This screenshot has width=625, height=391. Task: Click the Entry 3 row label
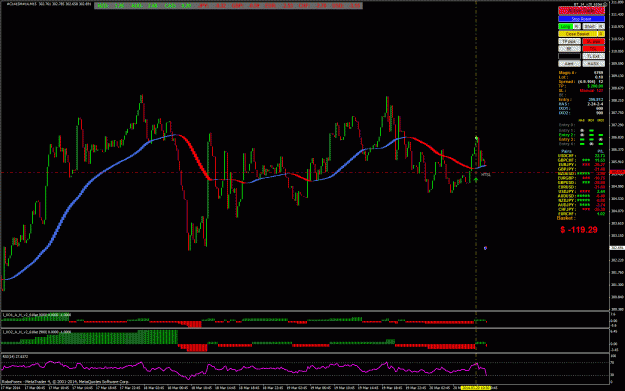click(x=566, y=140)
